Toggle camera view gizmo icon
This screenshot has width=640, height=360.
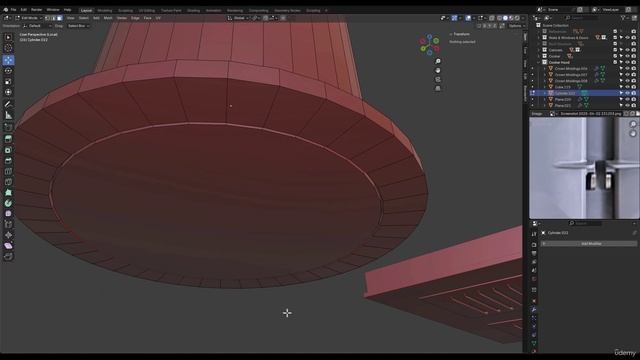tap(438, 79)
